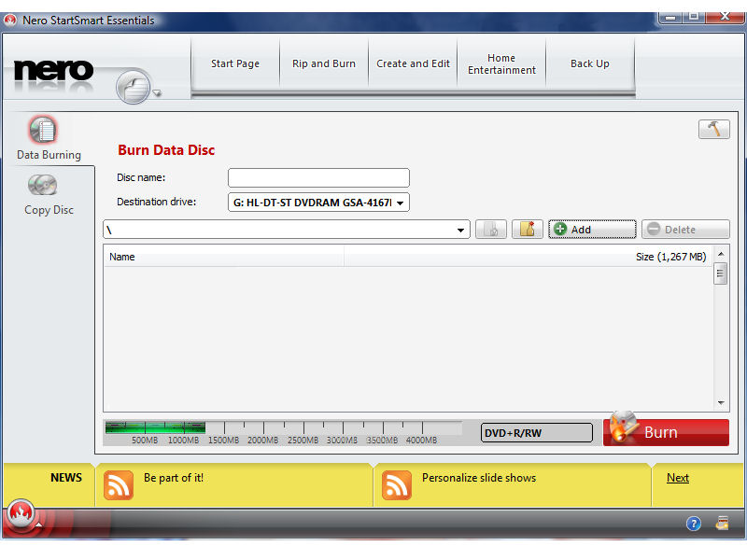Screen dimensions: 747x560
Task: Click RSS icon beside Personalize slide shows
Action: pos(397,484)
